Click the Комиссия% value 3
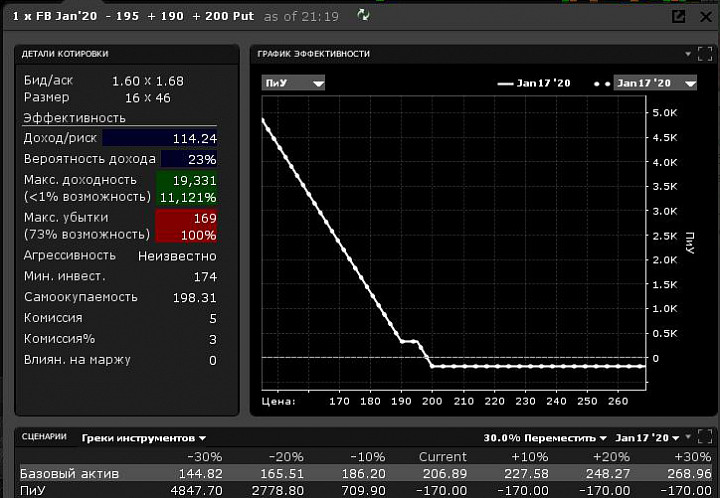This screenshot has height=498, width=720. click(x=213, y=340)
